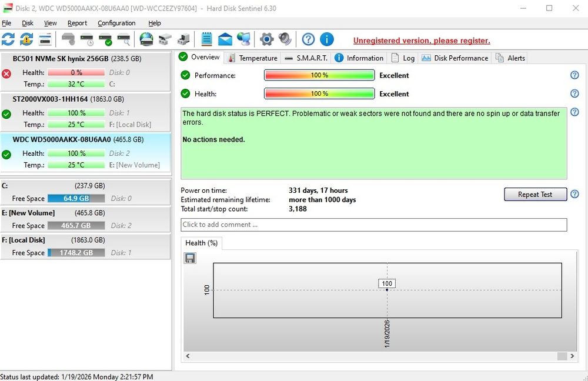Click the computer with drives toolbar icon
Viewport: 588px width, 381px height.
point(183,39)
